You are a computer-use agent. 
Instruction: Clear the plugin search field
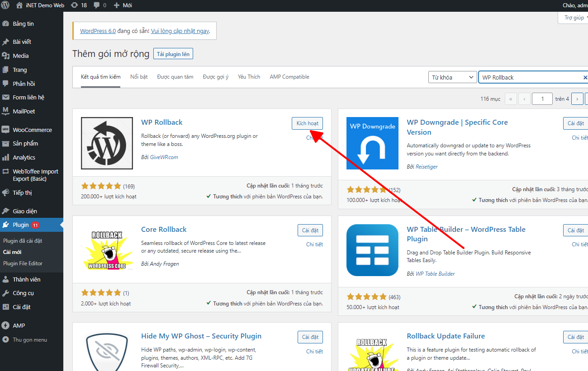[585, 78]
